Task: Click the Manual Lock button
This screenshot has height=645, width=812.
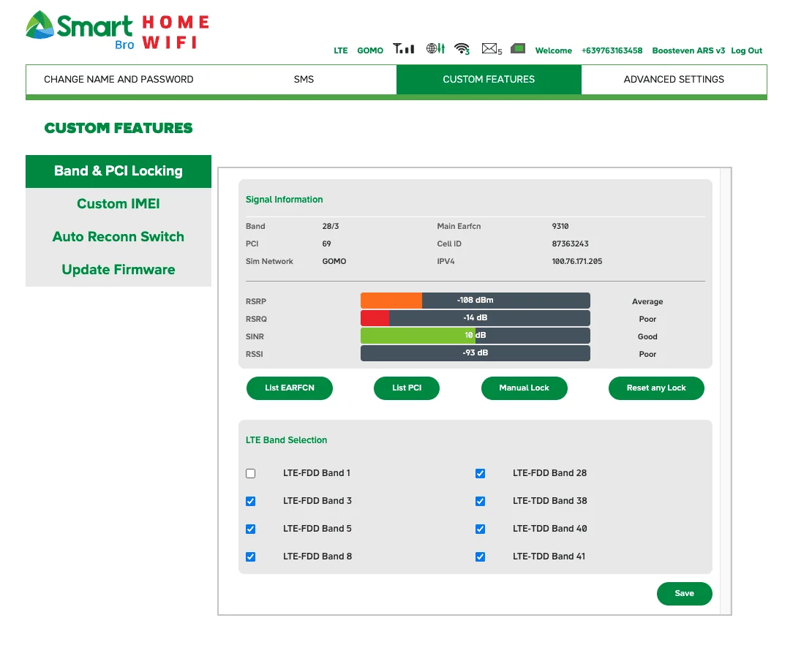Action: coord(524,388)
